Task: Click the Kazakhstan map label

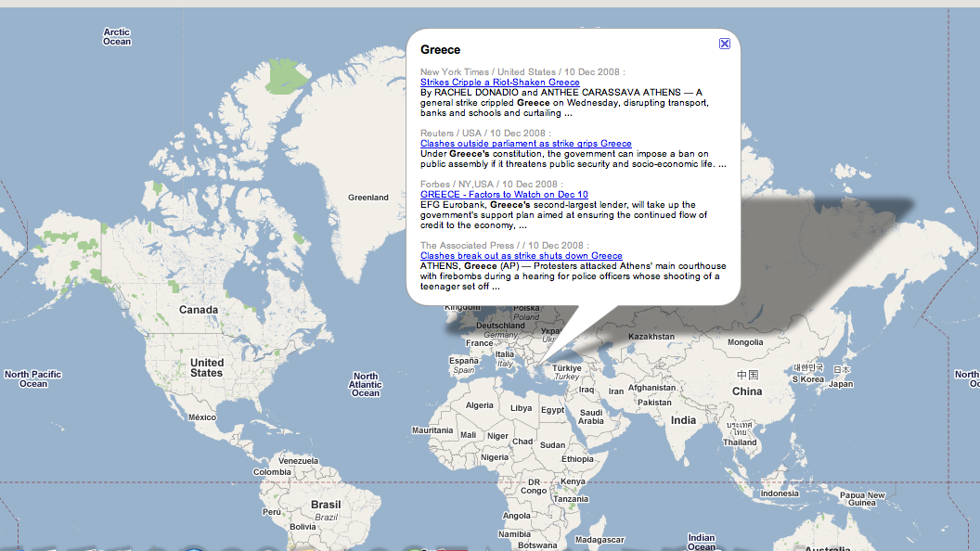Action: 651,337
